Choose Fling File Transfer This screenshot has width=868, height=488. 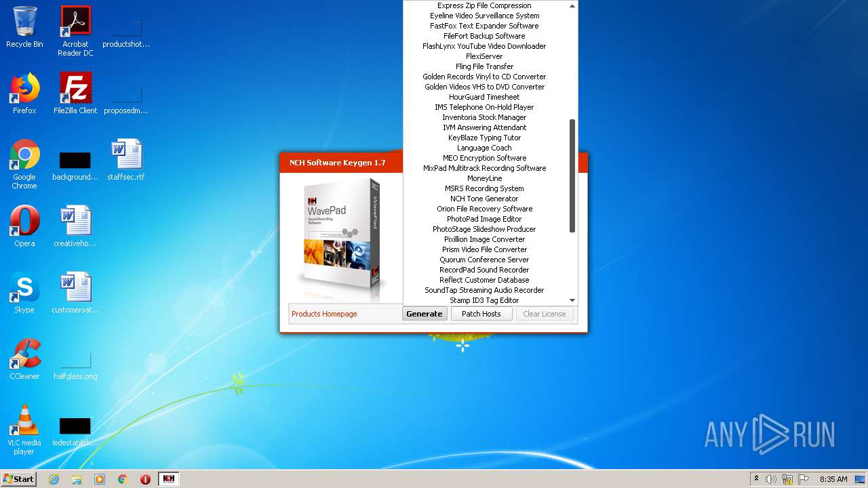tap(484, 66)
